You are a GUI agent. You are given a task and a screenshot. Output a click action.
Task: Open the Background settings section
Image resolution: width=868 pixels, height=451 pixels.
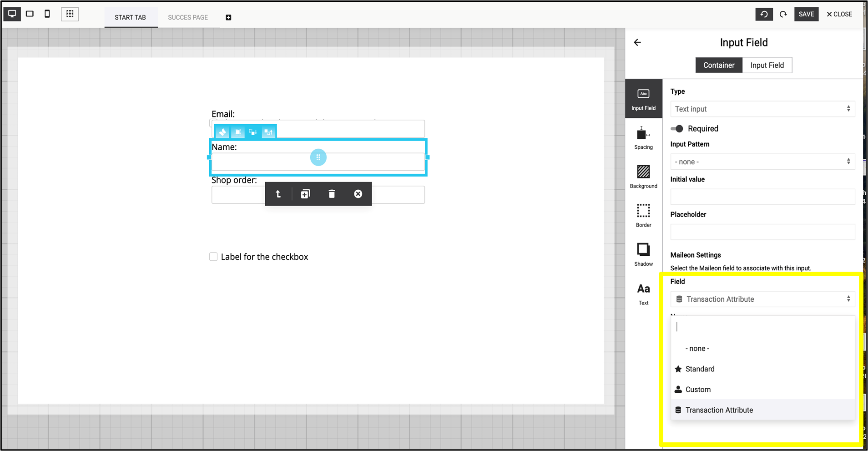tap(643, 177)
